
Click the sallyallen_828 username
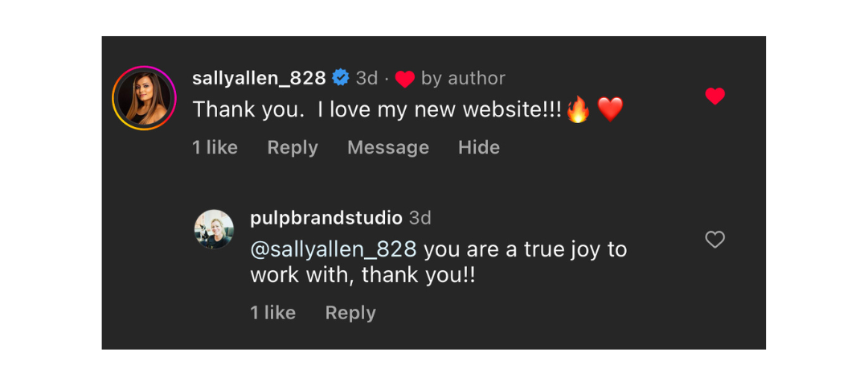click(x=259, y=78)
